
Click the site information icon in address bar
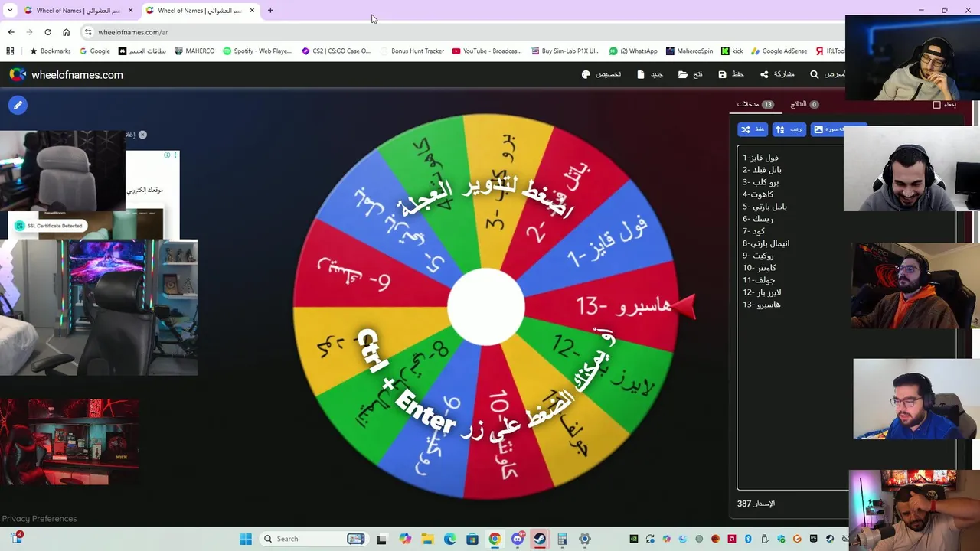coord(88,32)
